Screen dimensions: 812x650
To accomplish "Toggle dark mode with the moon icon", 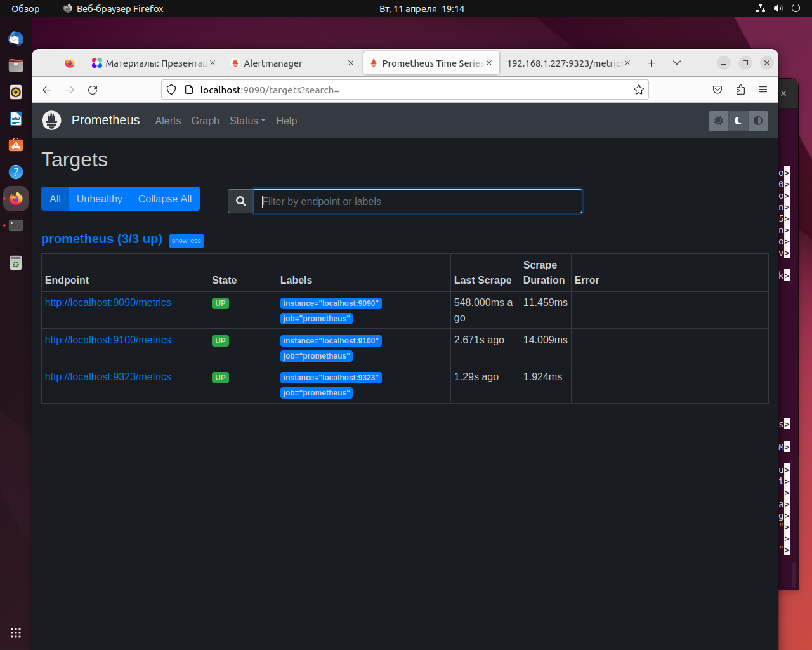I will coord(738,121).
